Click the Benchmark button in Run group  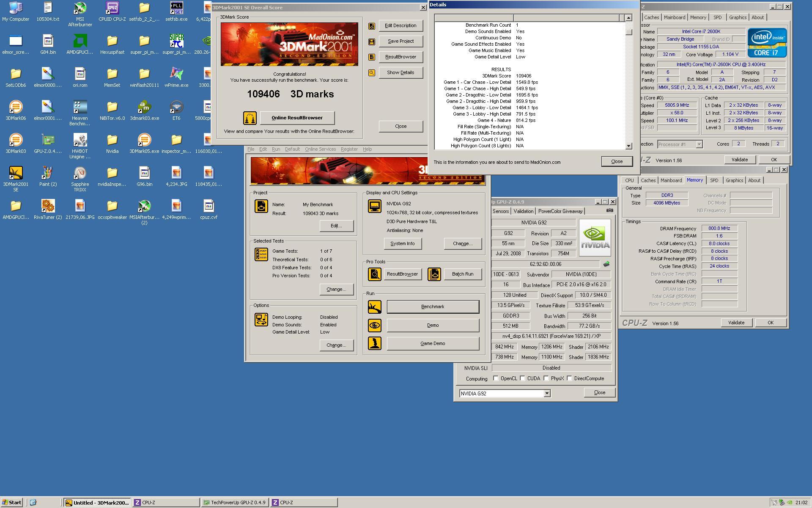tap(433, 307)
